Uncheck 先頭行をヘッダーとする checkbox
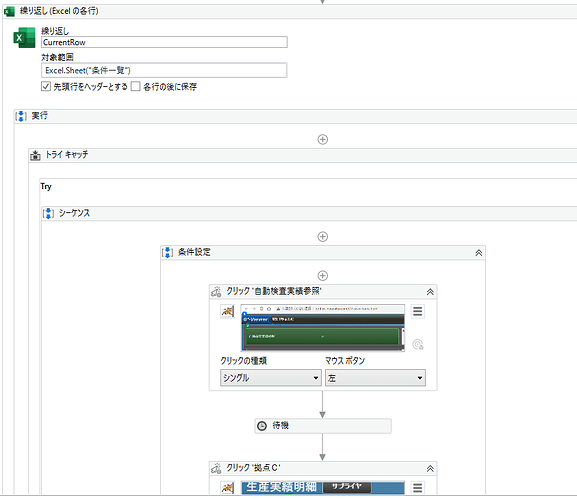Viewport: 577px width, 500px height. 46,86
